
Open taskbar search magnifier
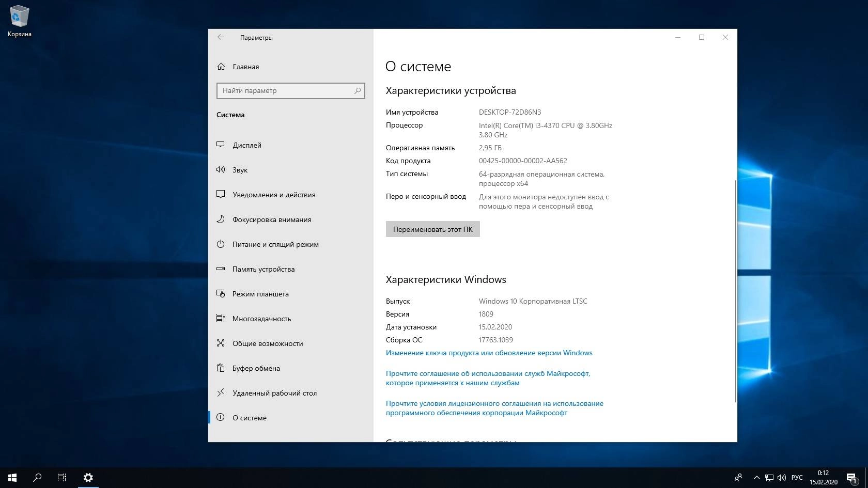coord(37,478)
